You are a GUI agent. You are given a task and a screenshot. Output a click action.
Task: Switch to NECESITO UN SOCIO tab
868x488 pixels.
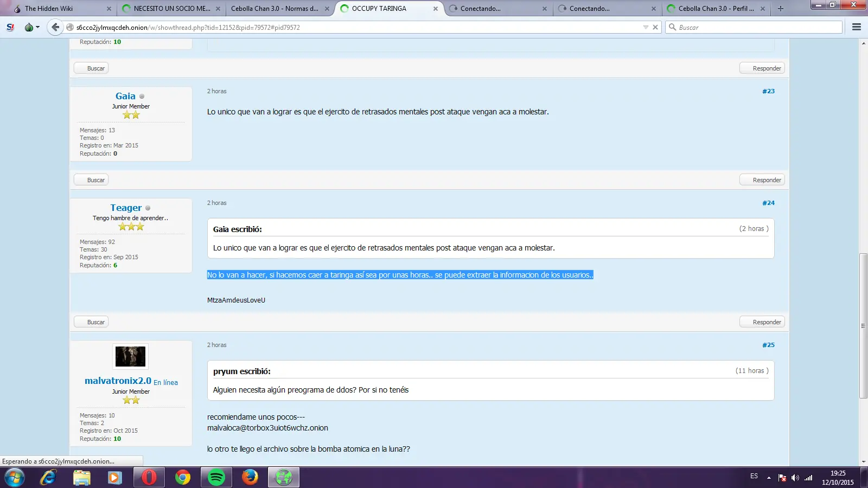[x=171, y=9]
